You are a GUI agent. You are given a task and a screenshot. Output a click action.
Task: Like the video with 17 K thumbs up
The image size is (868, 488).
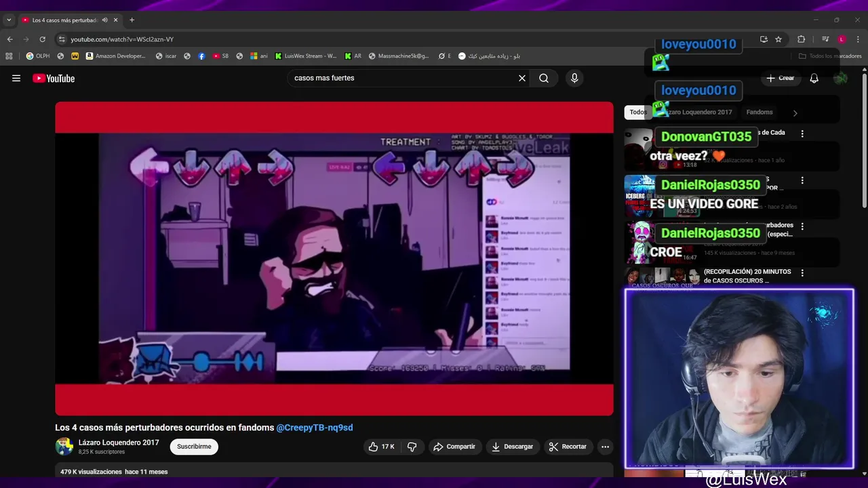[x=381, y=447]
